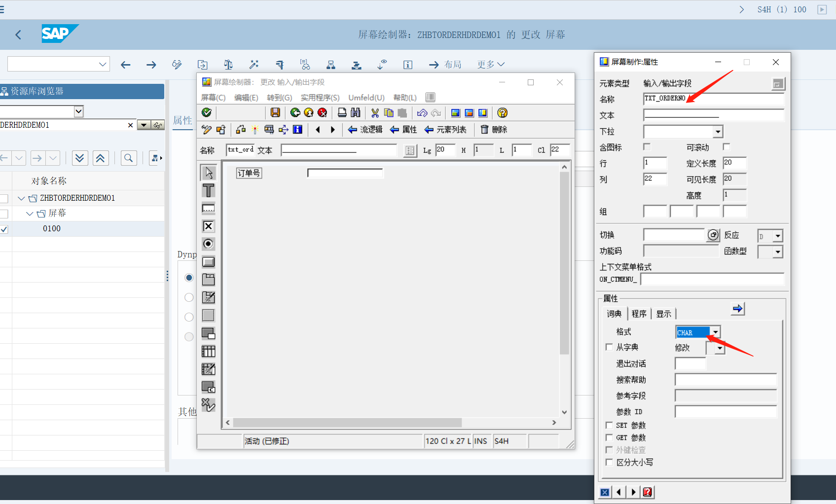Toggle the 从字典 checkbox
836x504 pixels.
609,347
